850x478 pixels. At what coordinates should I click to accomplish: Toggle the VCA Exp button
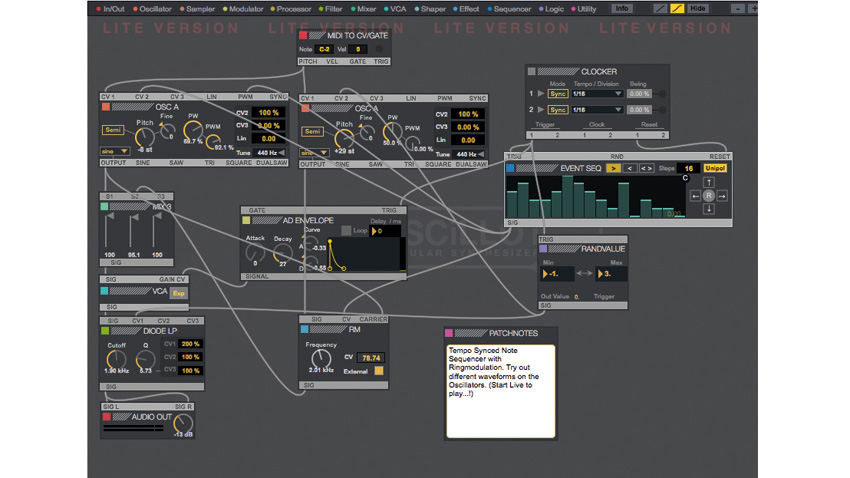tap(179, 293)
